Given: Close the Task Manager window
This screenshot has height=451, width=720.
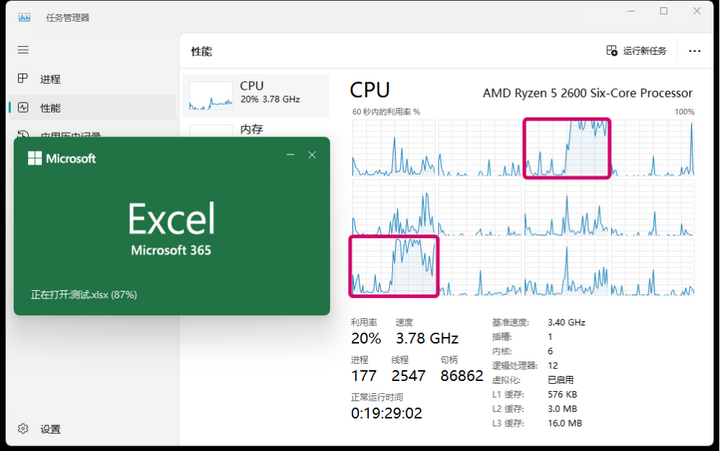Looking at the screenshot, I should (x=695, y=11).
